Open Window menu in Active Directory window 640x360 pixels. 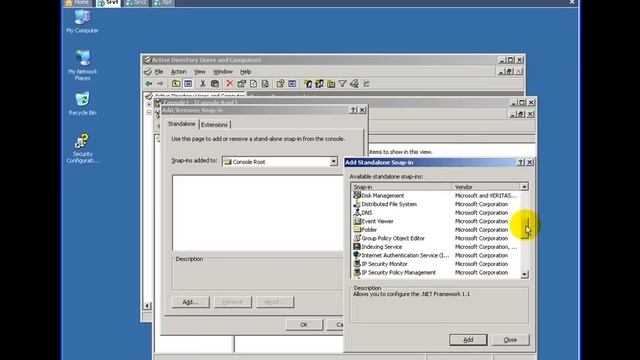[223, 72]
